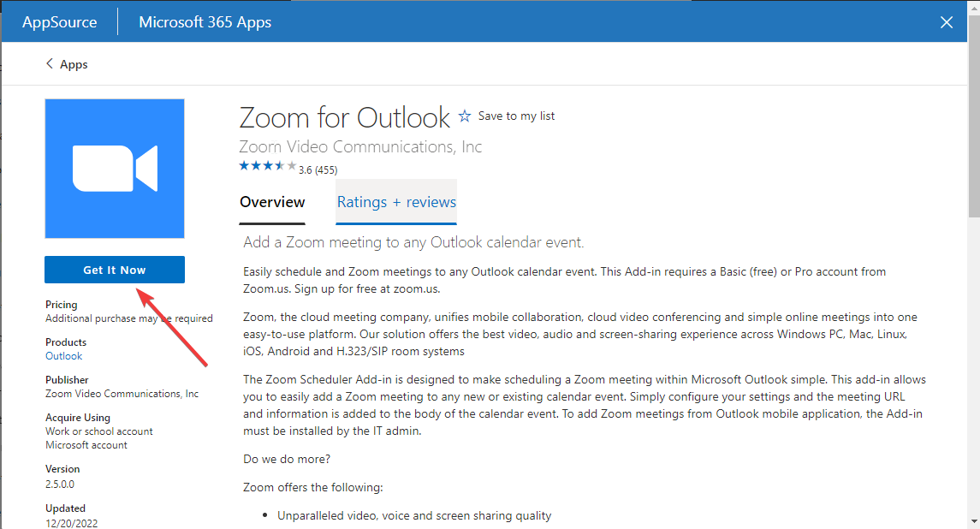The width and height of the screenshot is (980, 529).
Task: Select the Overview tab
Action: (x=272, y=202)
